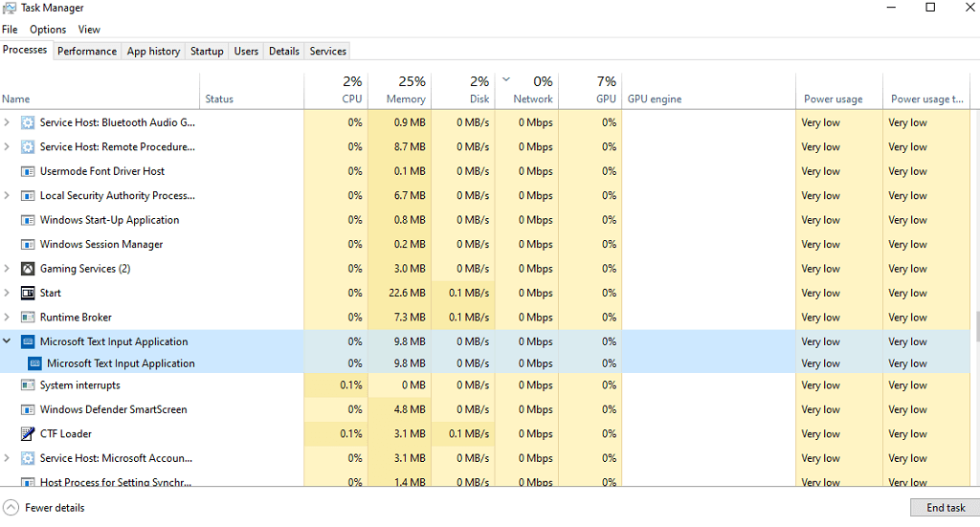Viewport: 980px width, 527px height.
Task: Click the Windows Defender SmartScreen icon
Action: [x=28, y=409]
